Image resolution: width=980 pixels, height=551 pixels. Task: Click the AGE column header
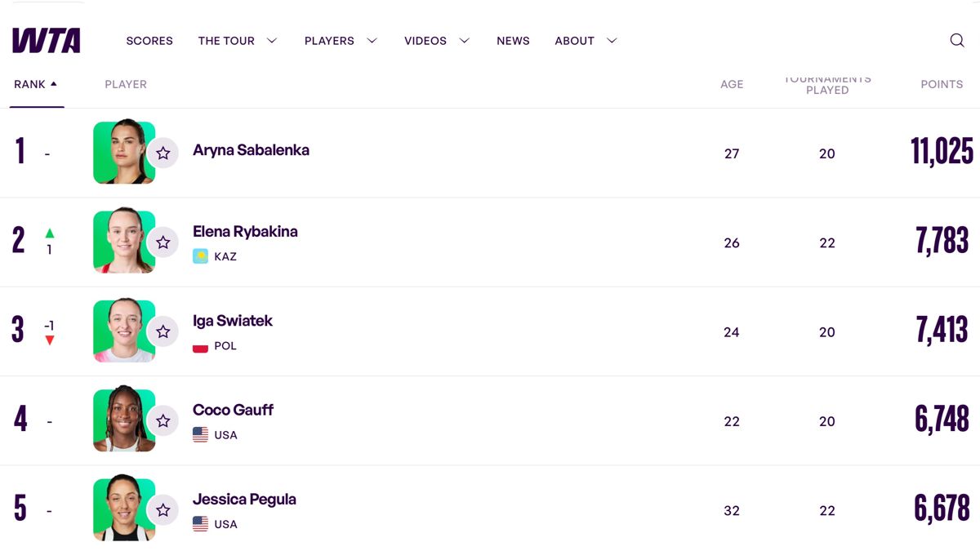click(732, 84)
